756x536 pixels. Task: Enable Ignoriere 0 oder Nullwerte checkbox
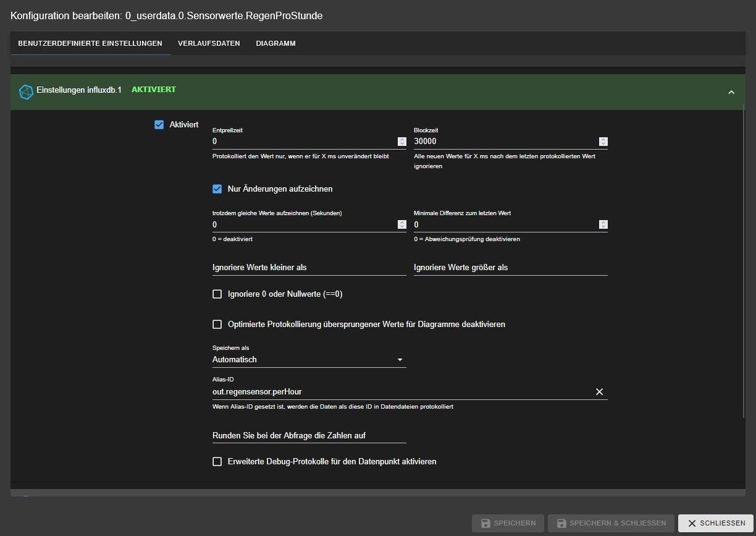coord(217,294)
